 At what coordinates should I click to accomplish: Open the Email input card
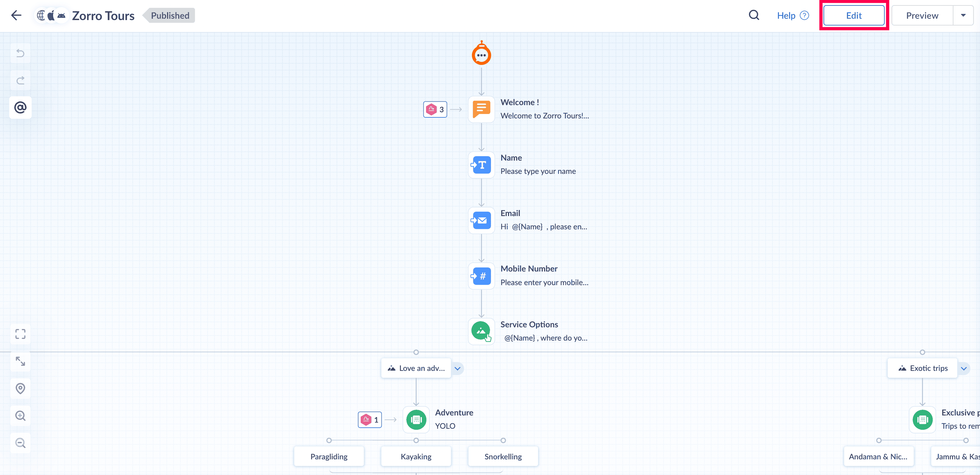[x=481, y=220]
